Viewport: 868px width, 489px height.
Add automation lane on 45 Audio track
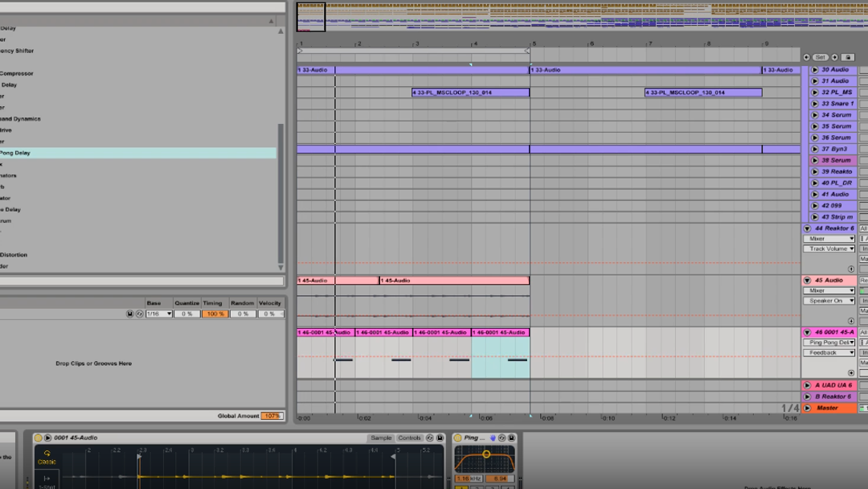pyautogui.click(x=851, y=321)
